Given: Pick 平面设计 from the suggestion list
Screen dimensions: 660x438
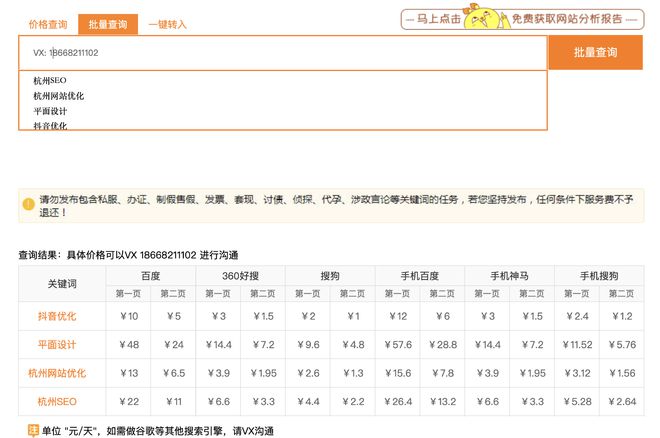Looking at the screenshot, I should (50, 111).
